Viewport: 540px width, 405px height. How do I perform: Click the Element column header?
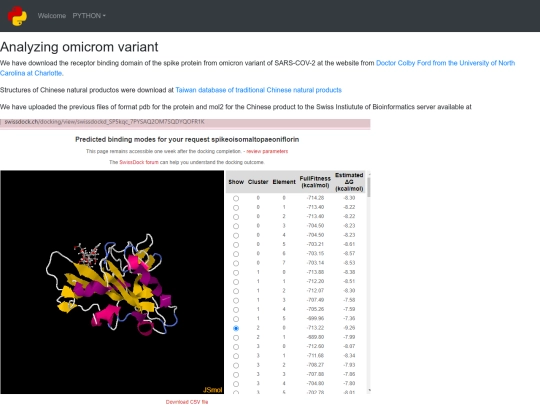pyautogui.click(x=284, y=182)
